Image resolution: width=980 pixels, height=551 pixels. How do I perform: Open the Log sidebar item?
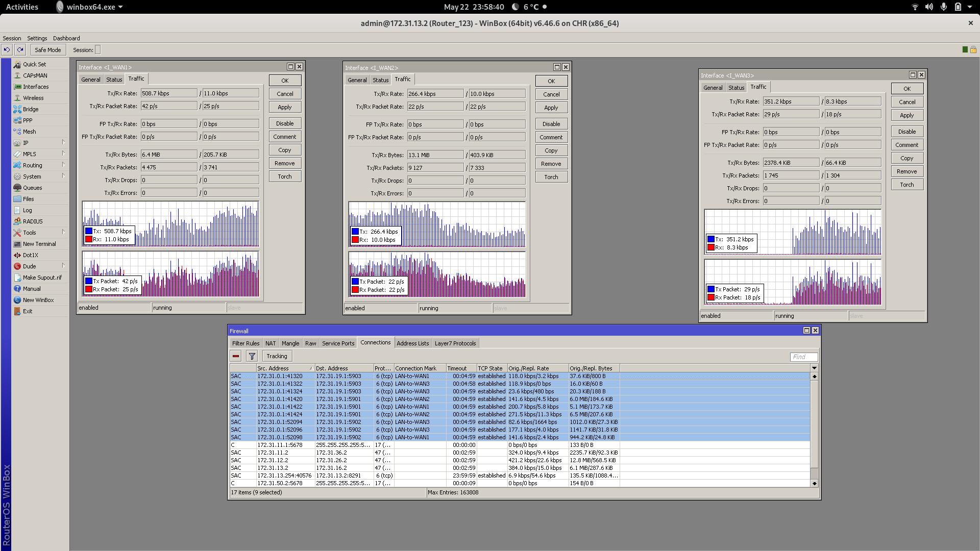point(27,210)
